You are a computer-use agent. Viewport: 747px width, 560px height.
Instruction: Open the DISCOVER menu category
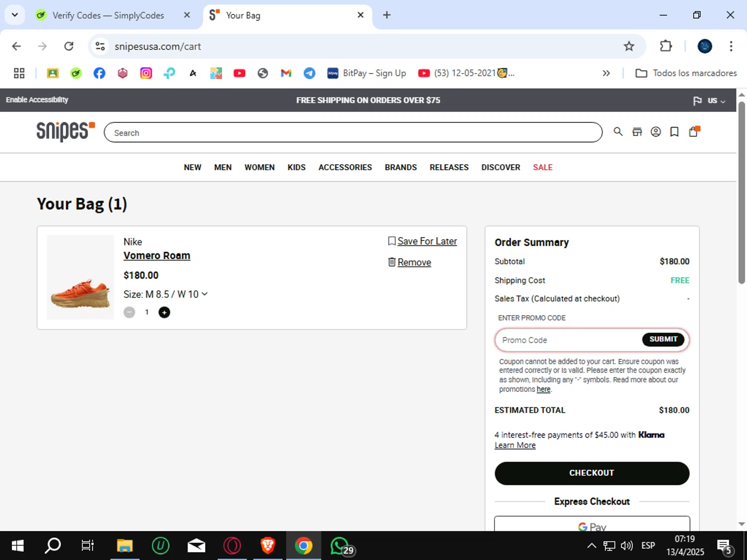[500, 167]
